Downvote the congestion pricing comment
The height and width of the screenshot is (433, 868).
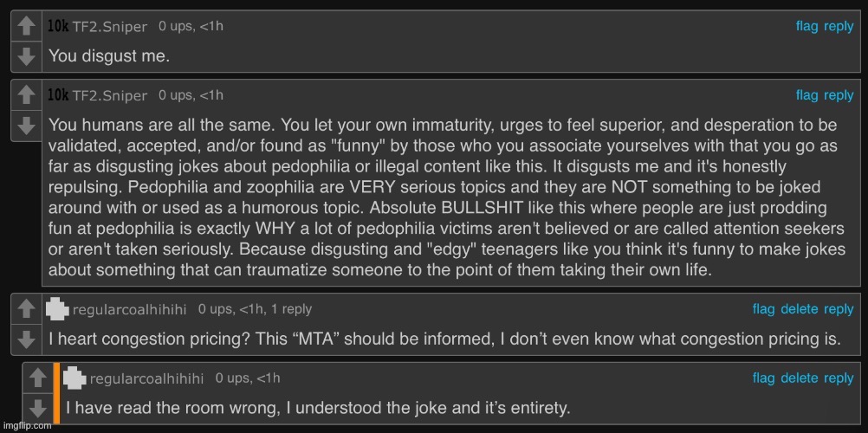tap(26, 339)
